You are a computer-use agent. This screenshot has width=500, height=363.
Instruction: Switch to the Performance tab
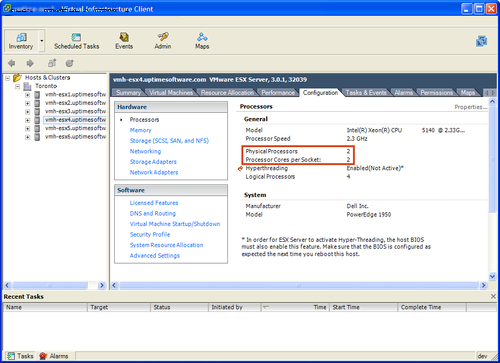pos(278,93)
